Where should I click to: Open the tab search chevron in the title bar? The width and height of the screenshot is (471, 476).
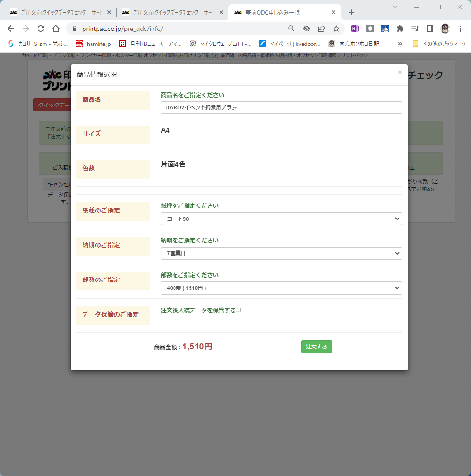click(395, 7)
